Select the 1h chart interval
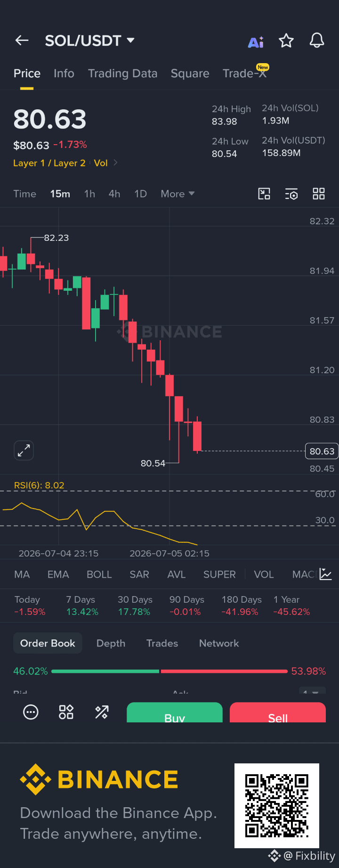The height and width of the screenshot is (868, 339). tap(89, 194)
